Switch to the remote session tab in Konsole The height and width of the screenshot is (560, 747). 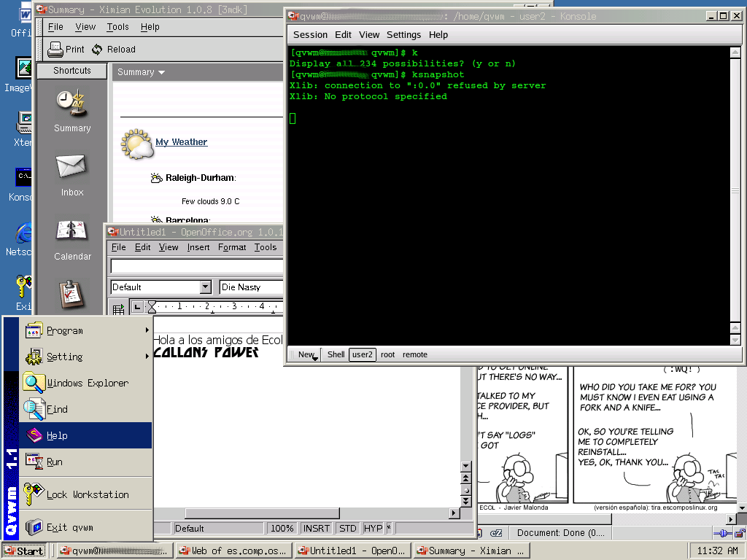415,355
